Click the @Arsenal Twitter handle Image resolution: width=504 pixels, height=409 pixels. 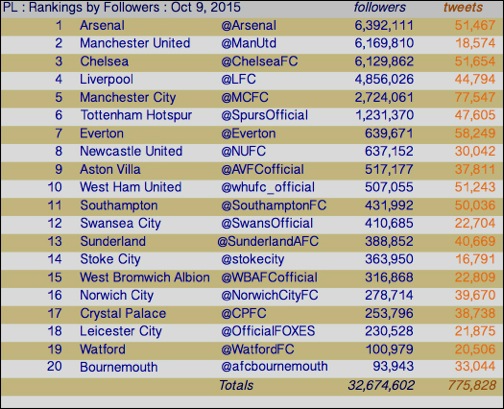point(249,26)
